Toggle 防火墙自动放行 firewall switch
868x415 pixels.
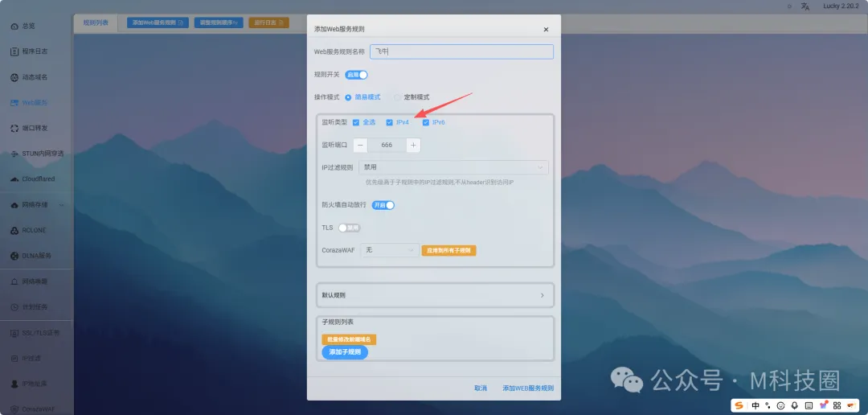pyautogui.click(x=383, y=205)
